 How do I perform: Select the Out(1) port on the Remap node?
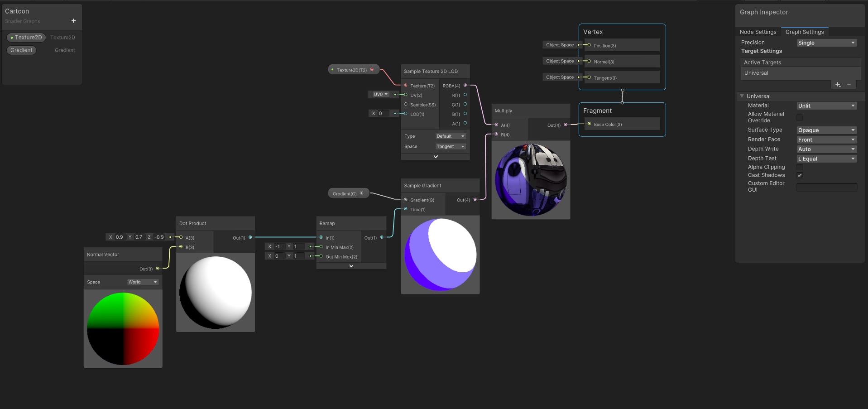click(382, 237)
